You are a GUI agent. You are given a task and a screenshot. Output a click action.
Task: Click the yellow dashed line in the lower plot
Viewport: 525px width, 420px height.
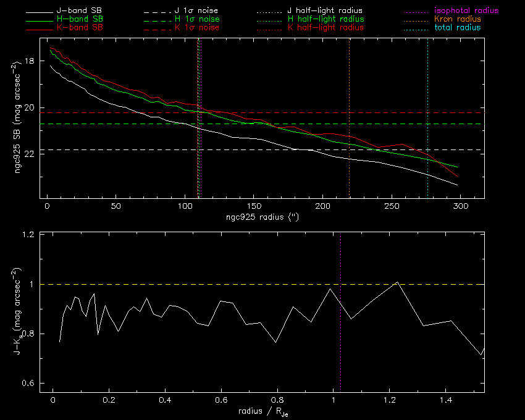[185, 284]
